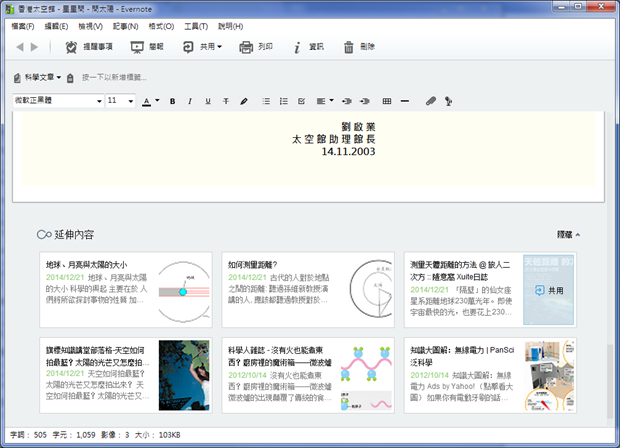Open the related note 如何測量距離?
The width and height of the screenshot is (620, 448).
pos(308,290)
